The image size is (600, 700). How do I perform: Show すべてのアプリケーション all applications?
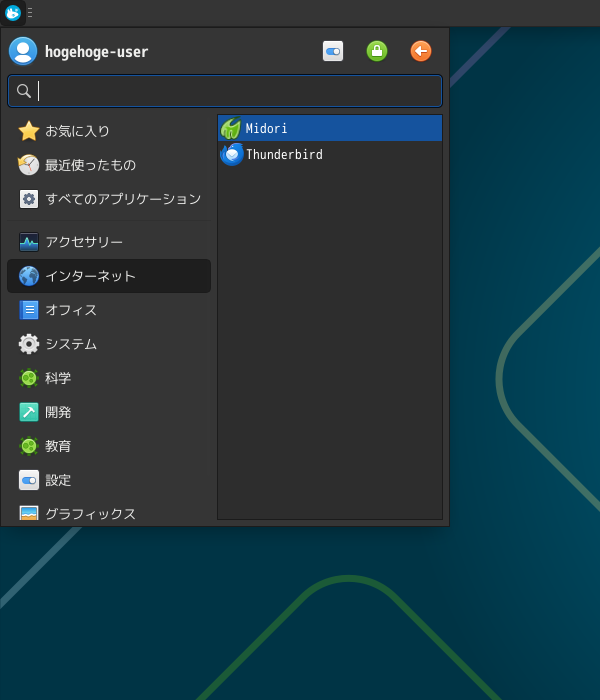pyautogui.click(x=108, y=199)
